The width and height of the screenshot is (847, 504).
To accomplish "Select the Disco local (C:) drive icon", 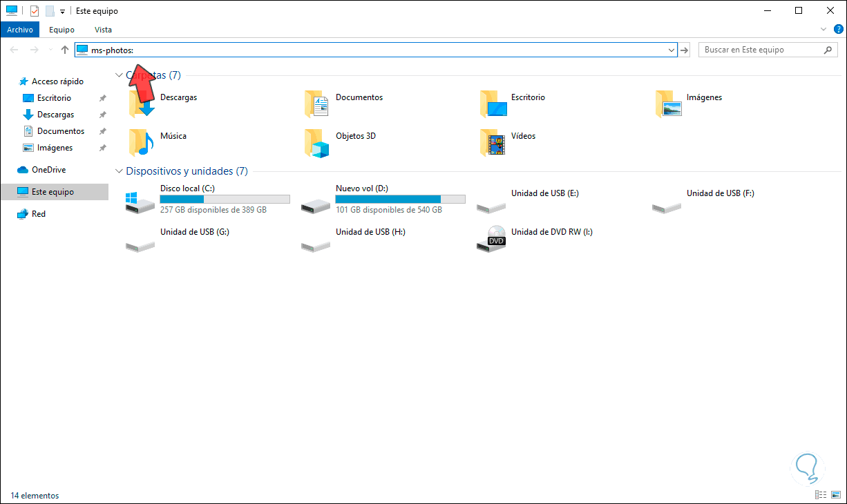I will pyautogui.click(x=141, y=202).
